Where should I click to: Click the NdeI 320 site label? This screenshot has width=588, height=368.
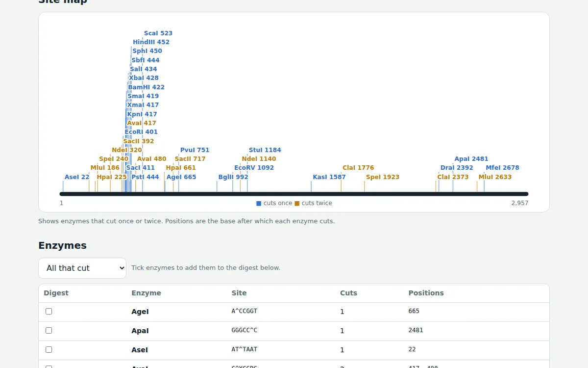click(127, 150)
